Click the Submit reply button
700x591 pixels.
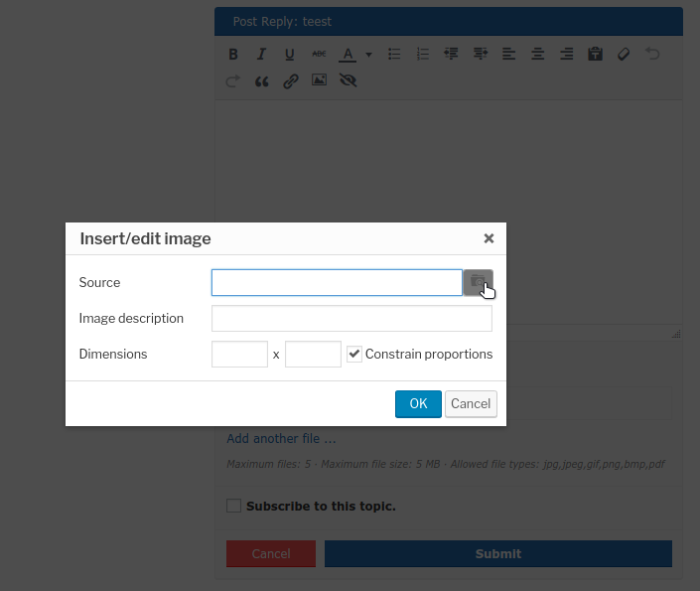pyautogui.click(x=497, y=553)
